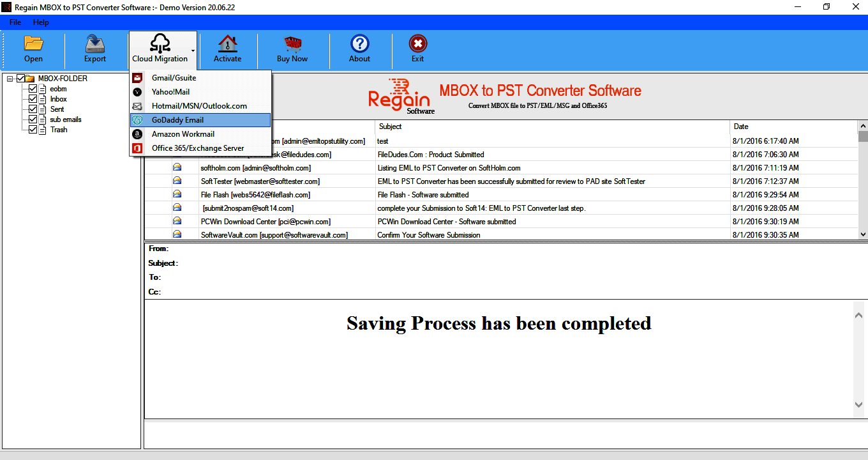Open the Help menu
868x460 pixels.
(x=41, y=22)
